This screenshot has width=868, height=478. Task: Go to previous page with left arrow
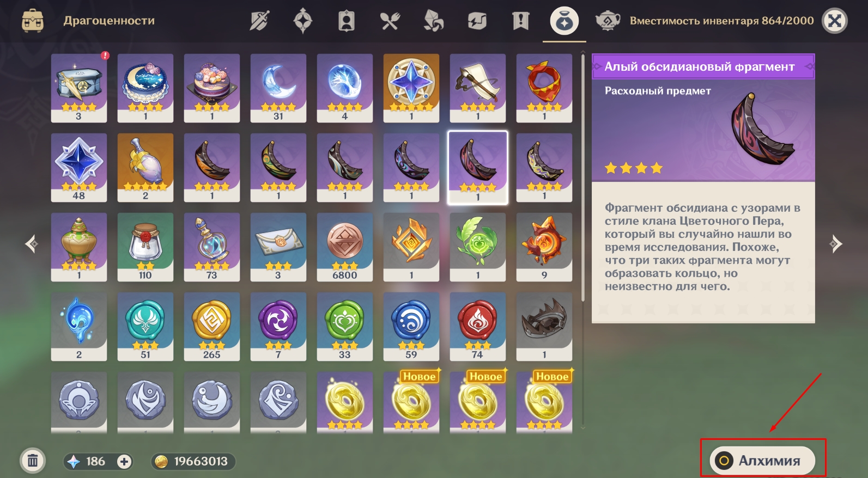pyautogui.click(x=32, y=244)
